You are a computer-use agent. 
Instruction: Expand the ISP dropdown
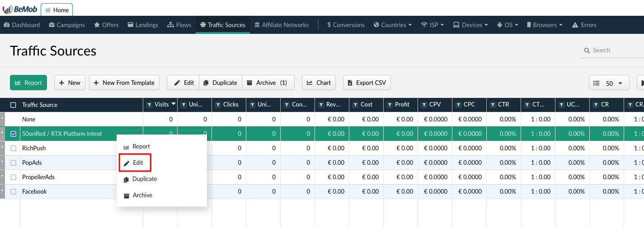[x=432, y=25]
